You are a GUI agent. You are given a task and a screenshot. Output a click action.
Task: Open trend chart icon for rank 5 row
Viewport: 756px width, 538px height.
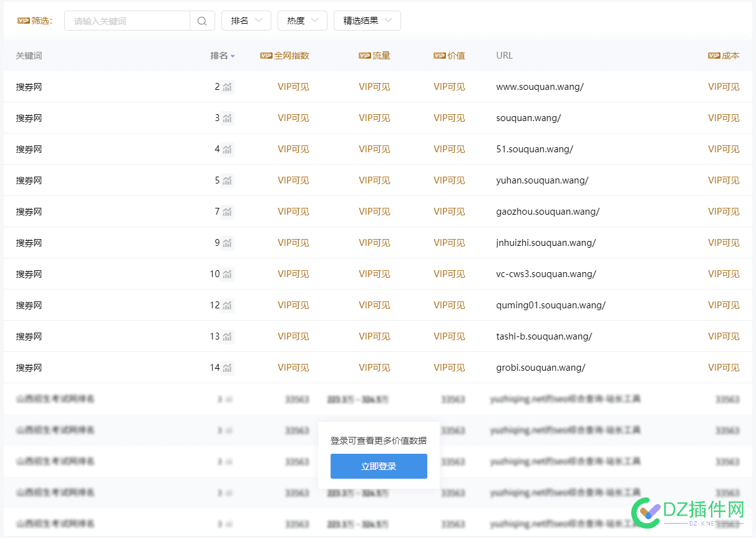228,180
